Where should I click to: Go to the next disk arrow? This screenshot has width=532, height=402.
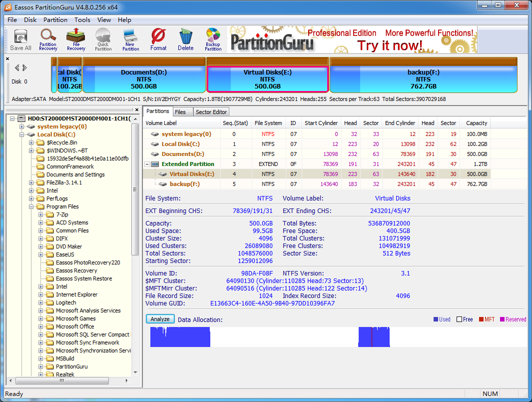tap(24, 68)
